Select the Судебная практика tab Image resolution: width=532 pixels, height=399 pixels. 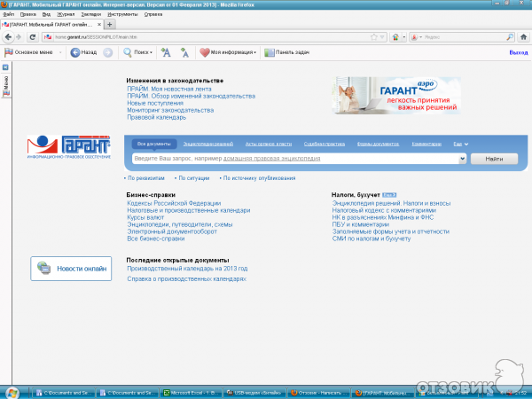pyautogui.click(x=325, y=144)
